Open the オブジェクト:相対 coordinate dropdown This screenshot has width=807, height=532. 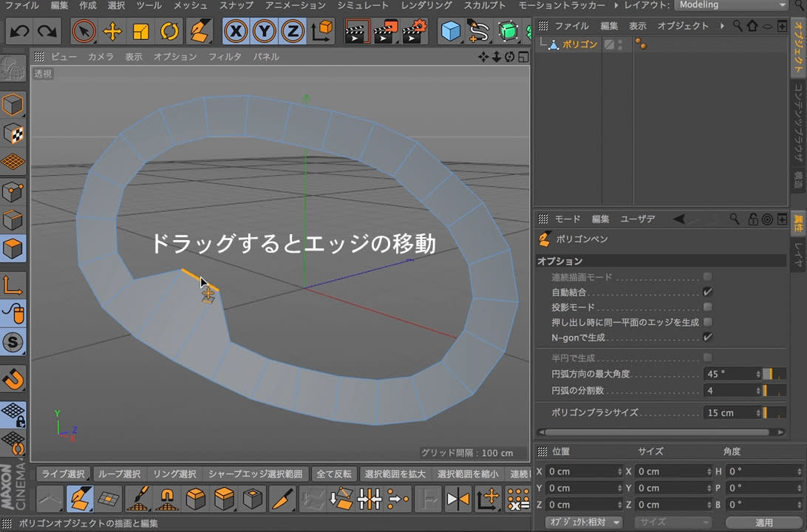583,522
